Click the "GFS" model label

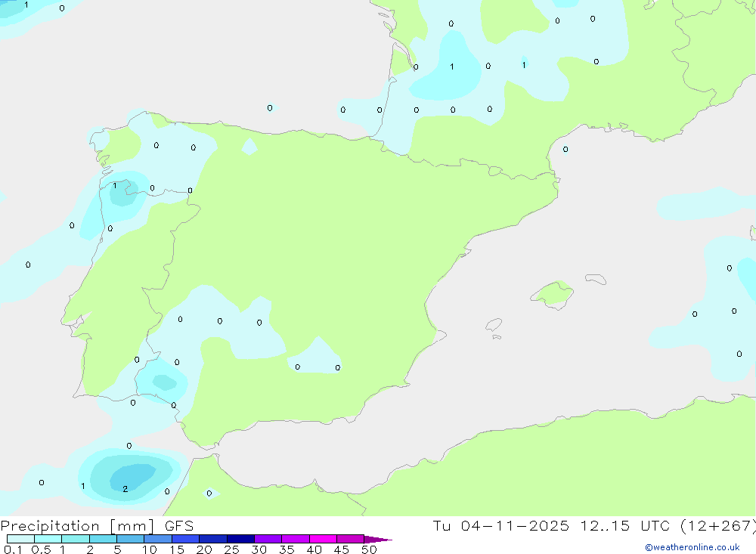[x=179, y=526]
